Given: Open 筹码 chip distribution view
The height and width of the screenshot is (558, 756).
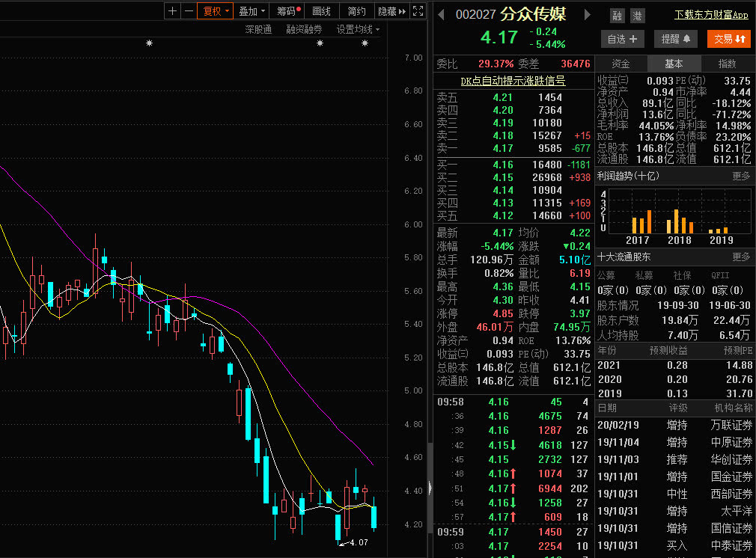Looking at the screenshot, I should click(x=287, y=10).
